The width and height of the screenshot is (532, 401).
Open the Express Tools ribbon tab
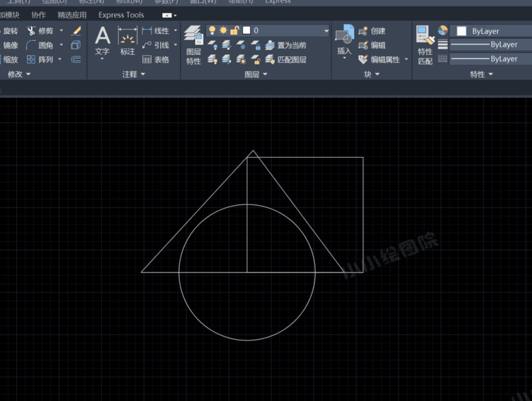121,15
